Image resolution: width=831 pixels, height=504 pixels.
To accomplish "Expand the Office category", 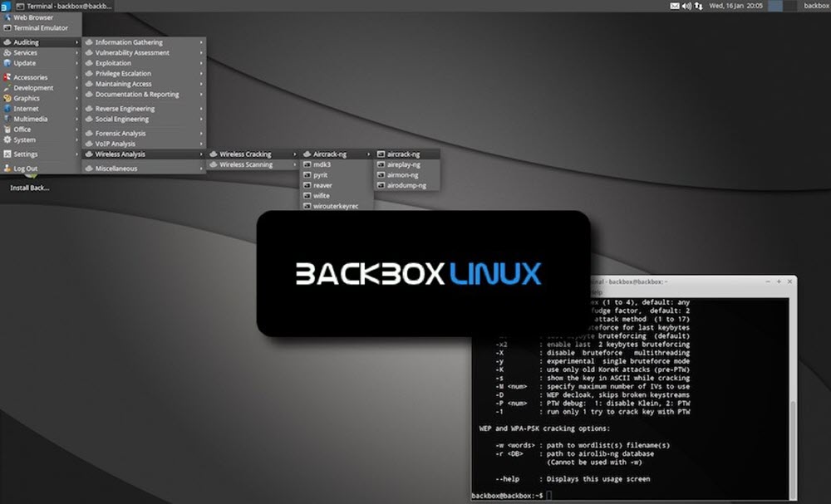I will tap(42, 130).
